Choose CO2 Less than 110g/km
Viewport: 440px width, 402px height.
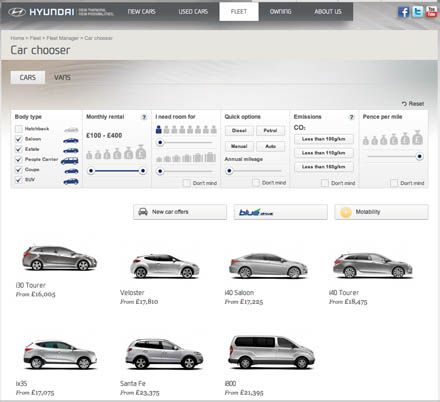pyautogui.click(x=324, y=153)
